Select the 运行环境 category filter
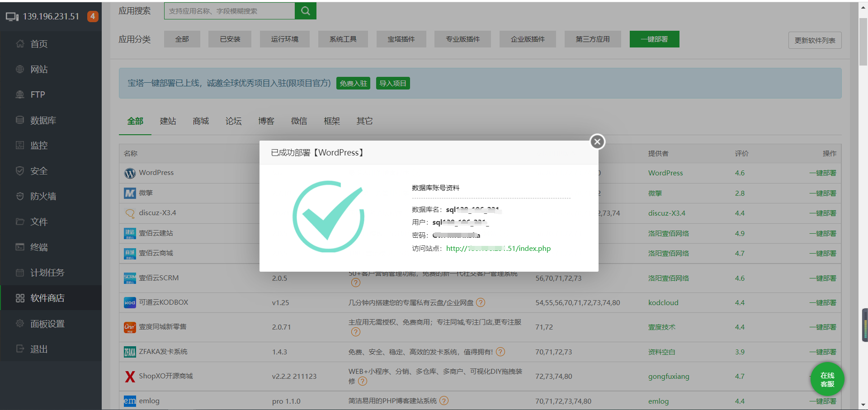The height and width of the screenshot is (410, 868). pos(285,39)
